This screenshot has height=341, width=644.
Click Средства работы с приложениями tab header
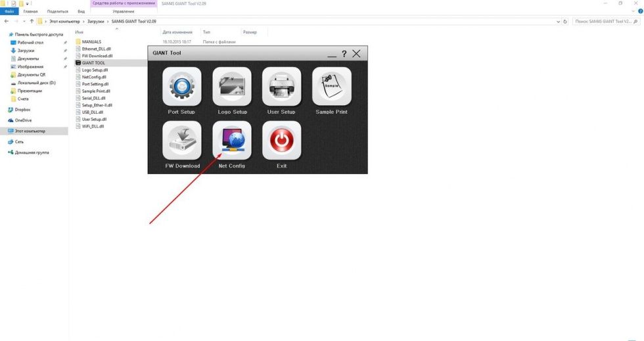(124, 3)
